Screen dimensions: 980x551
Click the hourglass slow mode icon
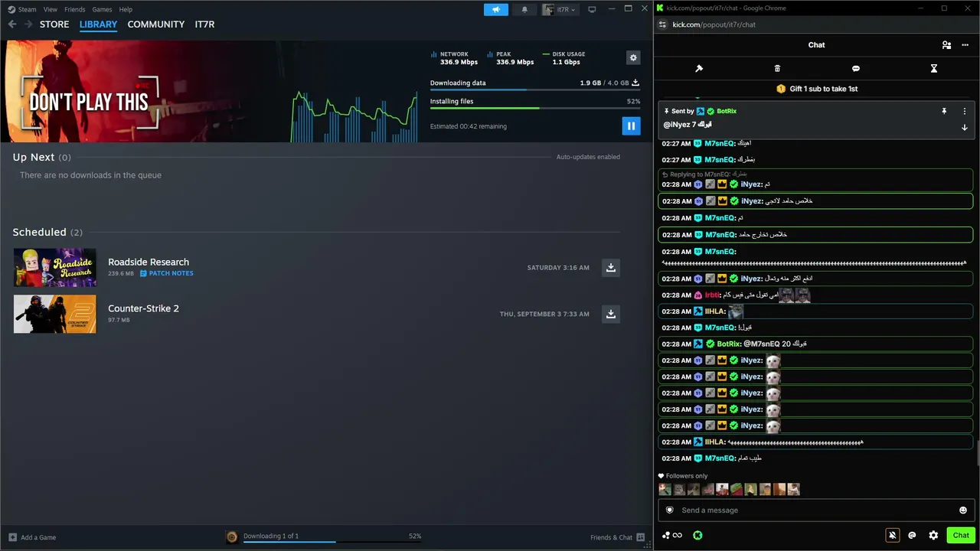tap(934, 68)
